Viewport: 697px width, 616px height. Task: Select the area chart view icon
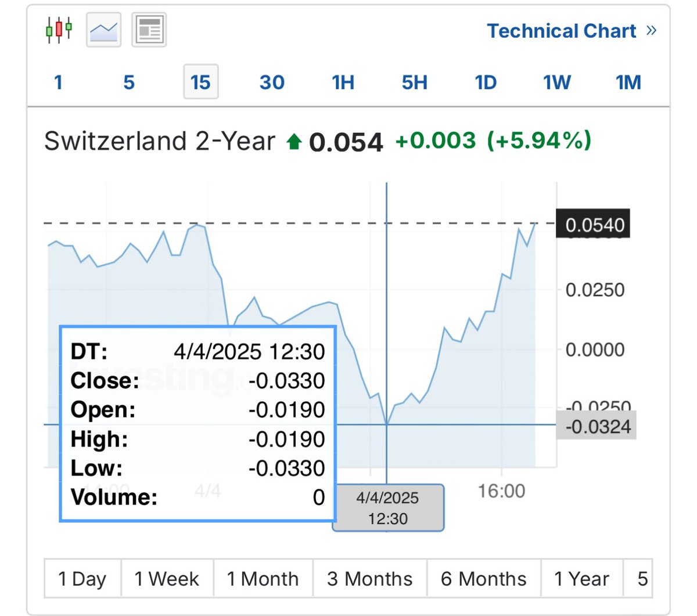[x=103, y=30]
